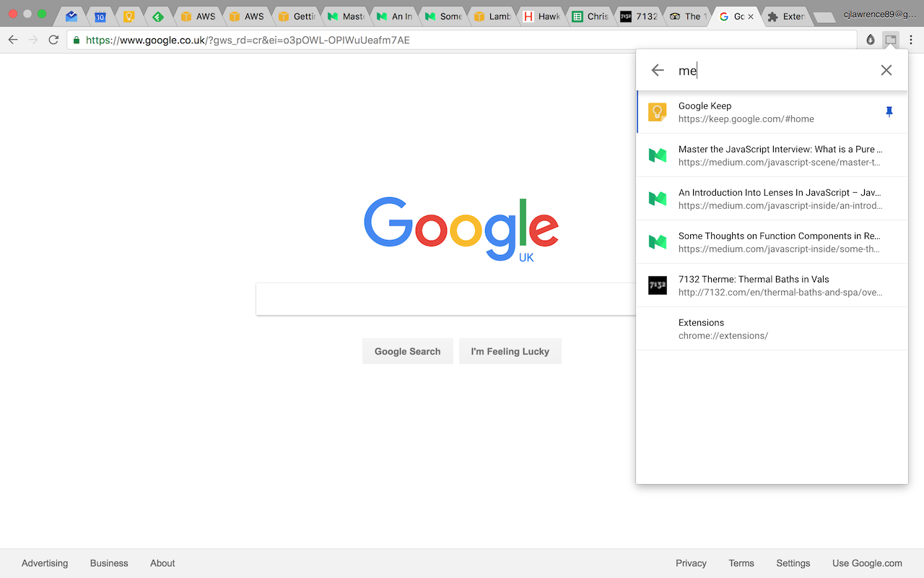Screen dimensions: 924x578
Task: Open the Google Keep result title
Action: 705,105
